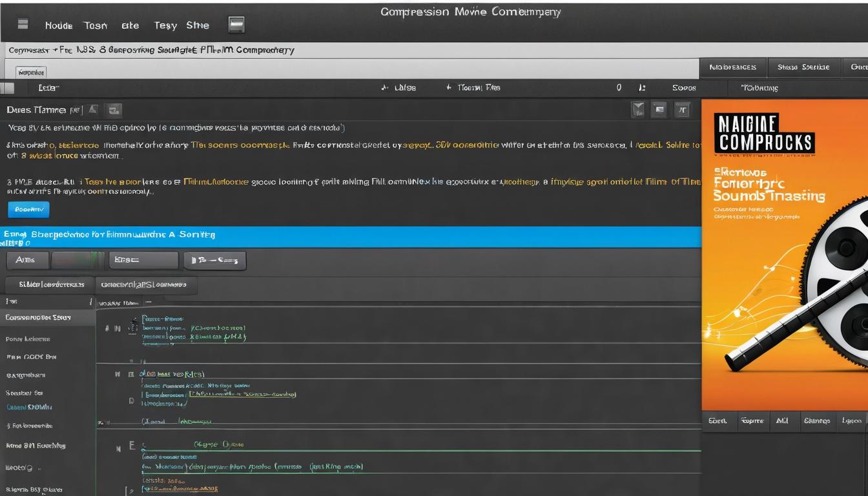Select the cneeeral aPSl oerewes tab

[x=147, y=284]
